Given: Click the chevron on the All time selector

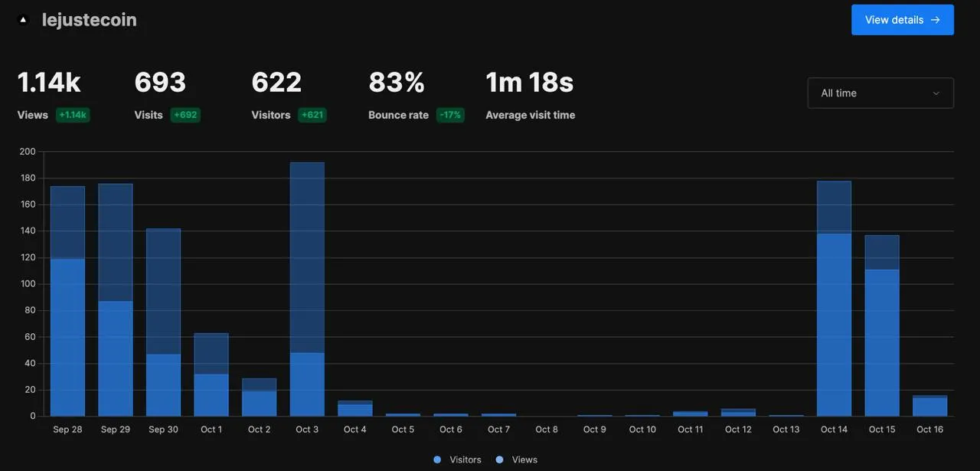Looking at the screenshot, I should tap(936, 93).
